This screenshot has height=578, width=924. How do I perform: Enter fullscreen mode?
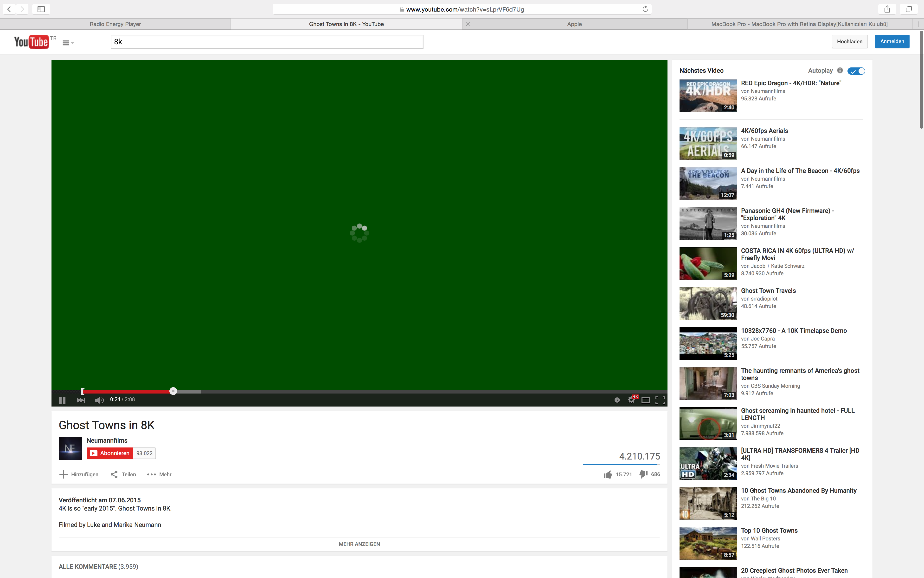pyautogui.click(x=660, y=400)
